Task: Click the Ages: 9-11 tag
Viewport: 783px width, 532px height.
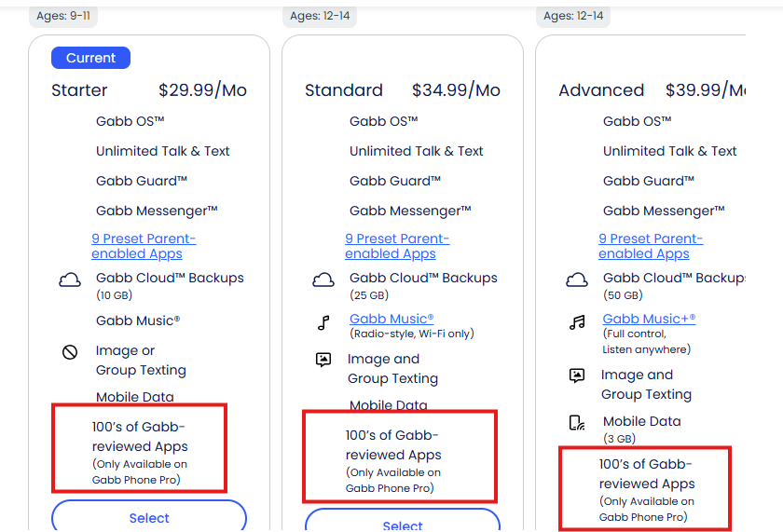Action: tap(63, 16)
